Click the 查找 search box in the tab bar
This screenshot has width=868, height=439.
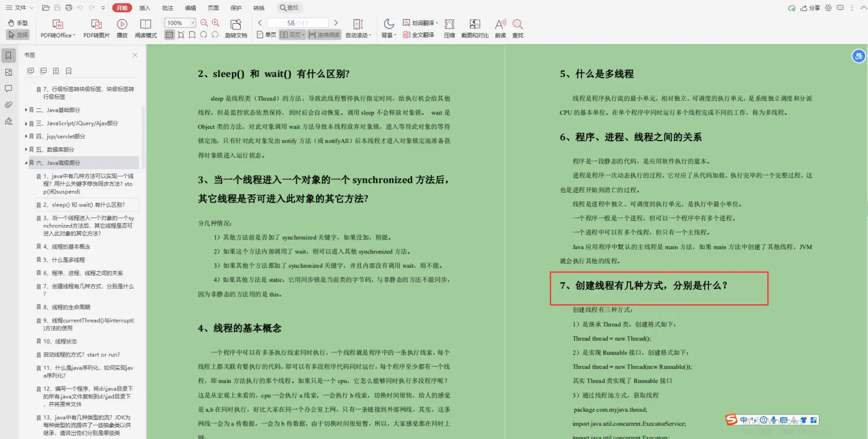289,8
